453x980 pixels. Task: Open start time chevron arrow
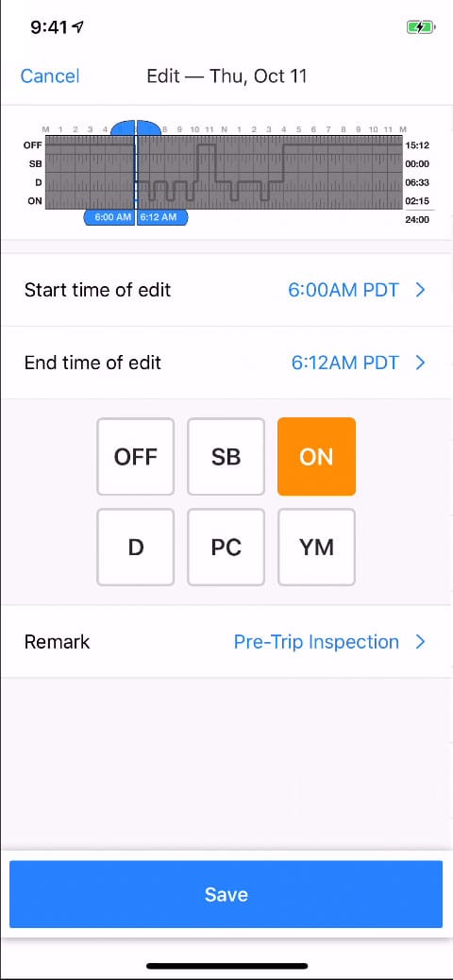click(421, 290)
